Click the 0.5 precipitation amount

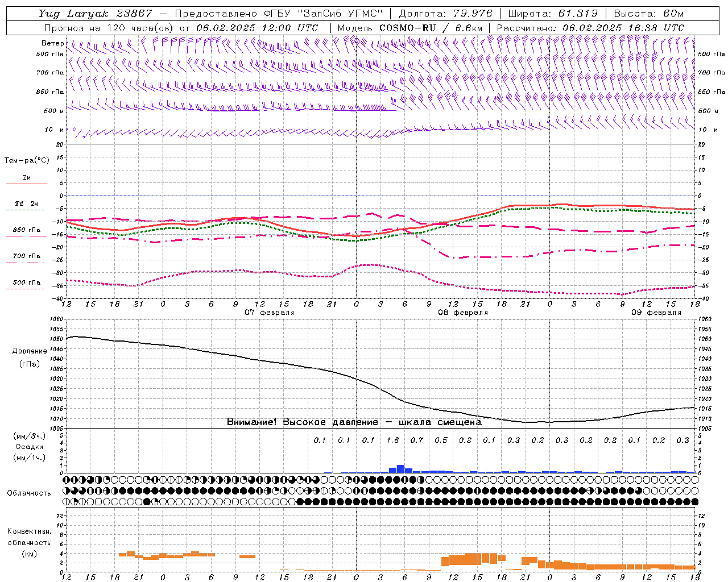coord(441,440)
